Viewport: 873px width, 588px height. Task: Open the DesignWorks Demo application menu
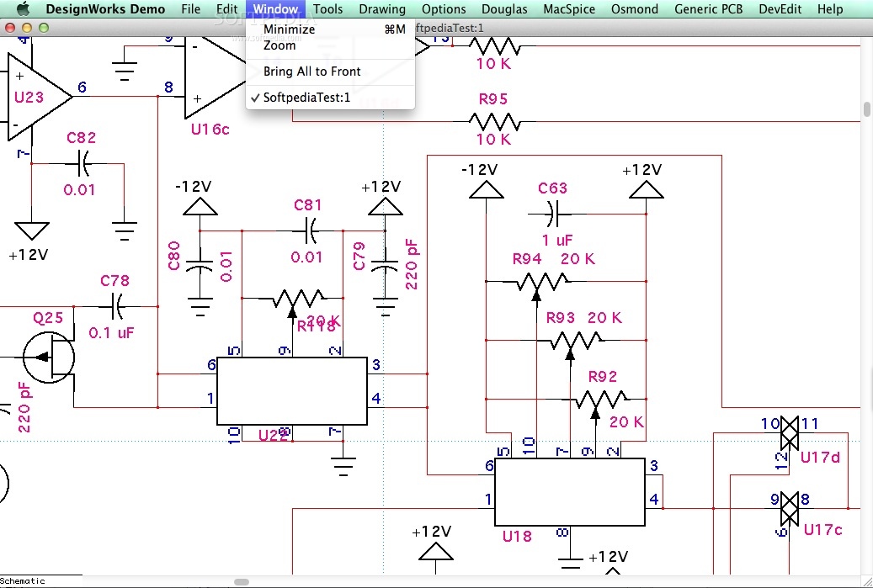click(105, 9)
